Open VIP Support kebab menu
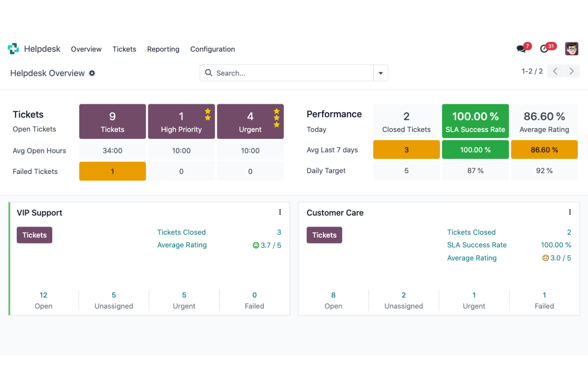 pos(280,212)
